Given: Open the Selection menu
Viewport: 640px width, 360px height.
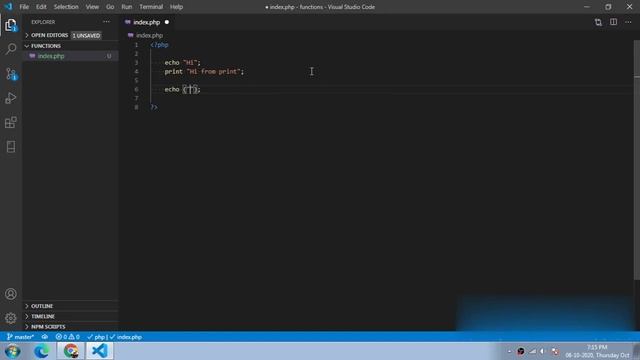Looking at the screenshot, I should [x=66, y=7].
